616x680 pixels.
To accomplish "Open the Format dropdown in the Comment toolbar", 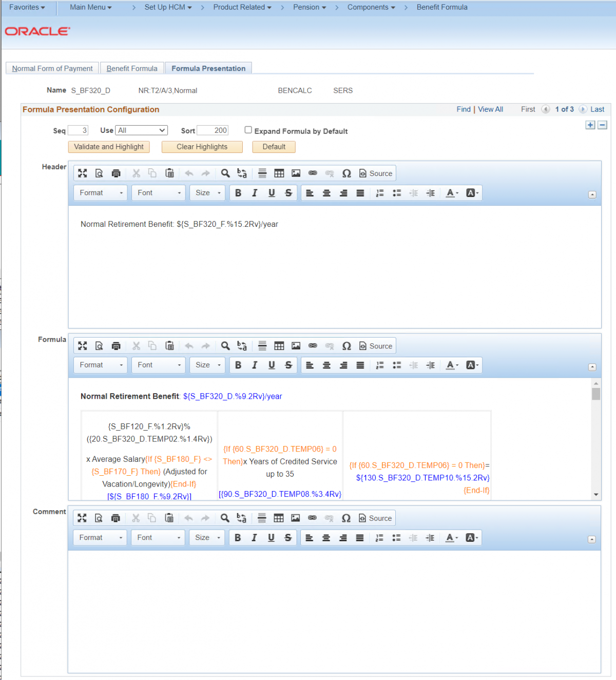I will [x=100, y=537].
